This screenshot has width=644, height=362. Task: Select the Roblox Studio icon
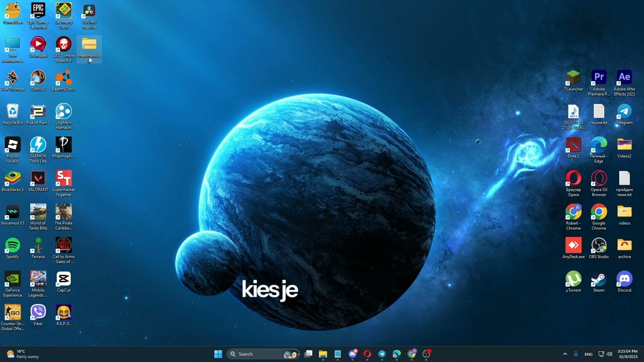coord(13,150)
